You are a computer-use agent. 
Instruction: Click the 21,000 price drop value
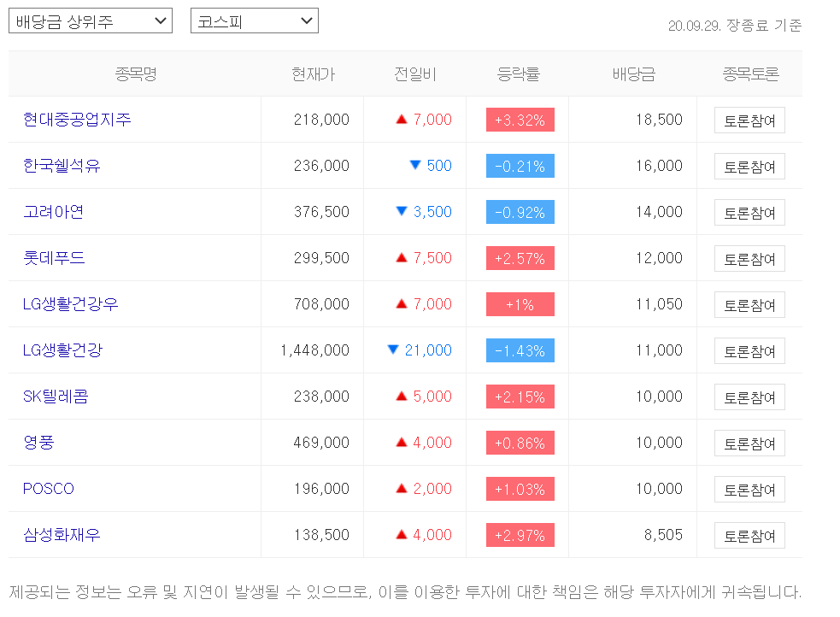428,350
